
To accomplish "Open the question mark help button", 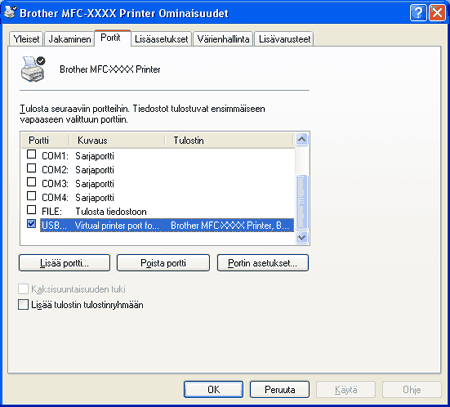I will [418, 13].
